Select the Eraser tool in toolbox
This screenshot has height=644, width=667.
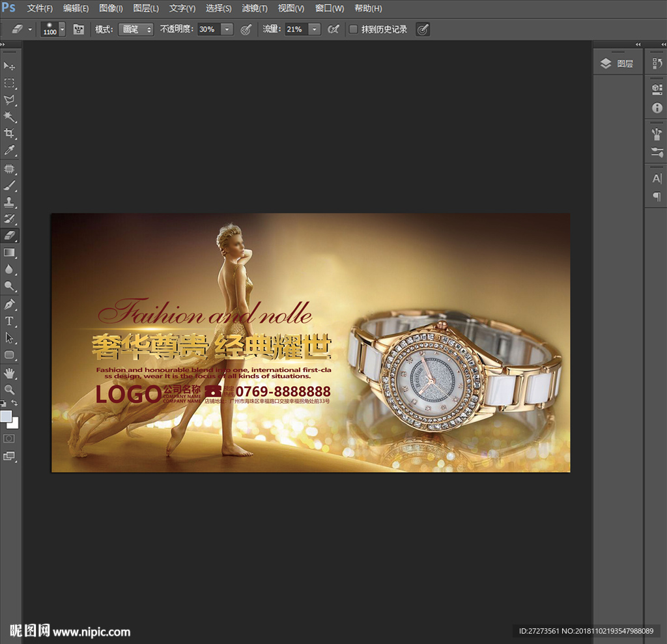click(9, 235)
